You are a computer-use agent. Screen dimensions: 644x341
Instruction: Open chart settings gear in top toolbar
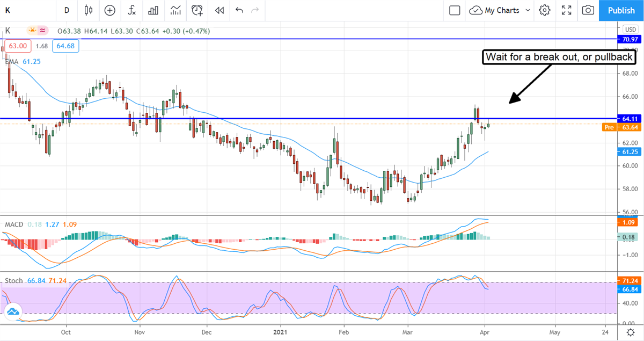pyautogui.click(x=545, y=10)
